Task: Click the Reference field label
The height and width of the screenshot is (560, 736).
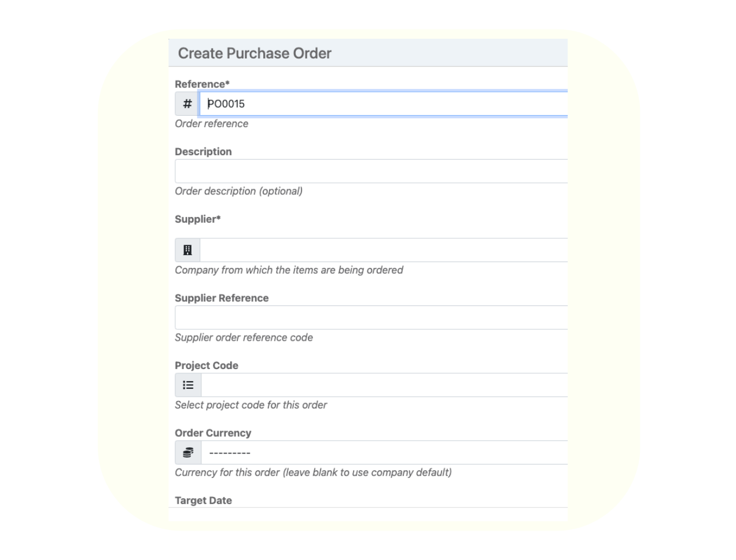Action: [x=202, y=84]
